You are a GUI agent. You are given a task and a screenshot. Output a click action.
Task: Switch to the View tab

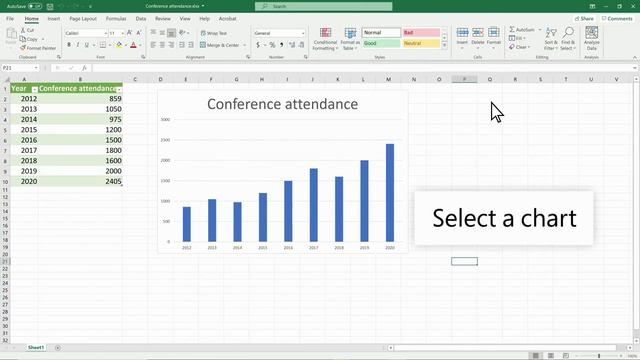tap(185, 19)
